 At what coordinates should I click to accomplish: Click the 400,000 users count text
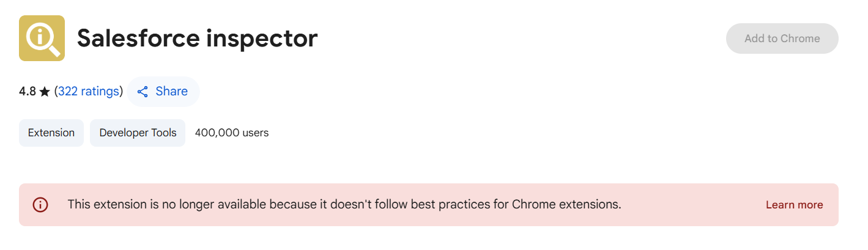(x=232, y=133)
